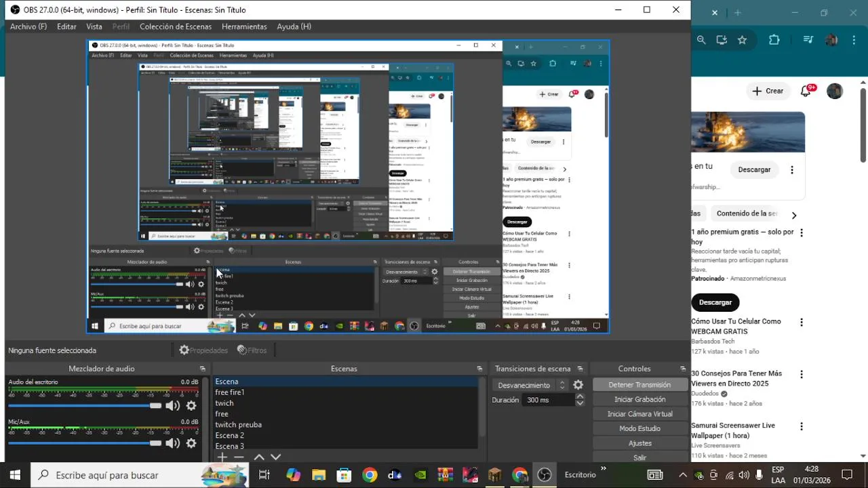Show next YouTube category chips arrow
This screenshot has width=868, height=488.
pos(793,216)
